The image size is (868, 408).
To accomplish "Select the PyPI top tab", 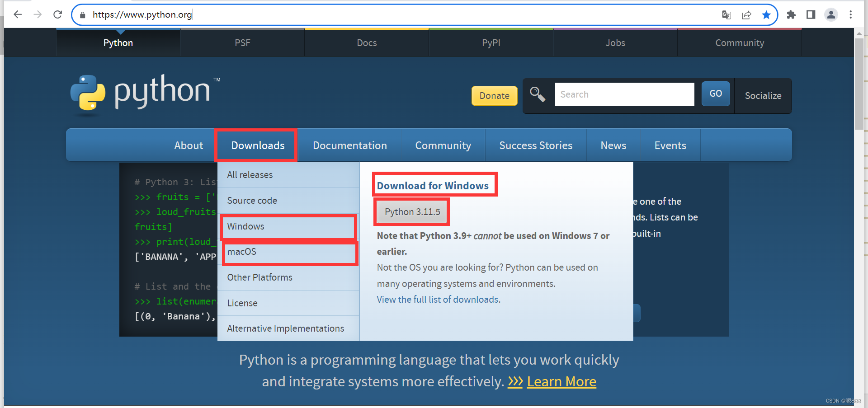I will (x=491, y=43).
